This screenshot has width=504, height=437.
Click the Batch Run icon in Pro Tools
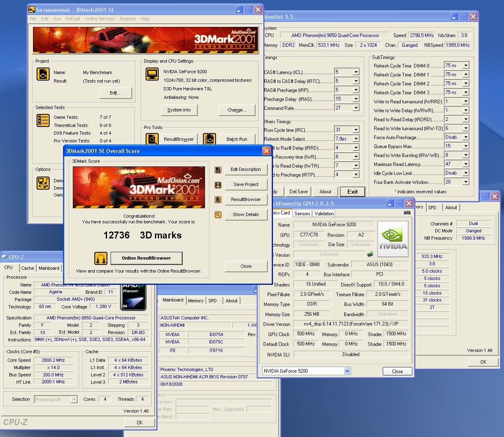209,139
